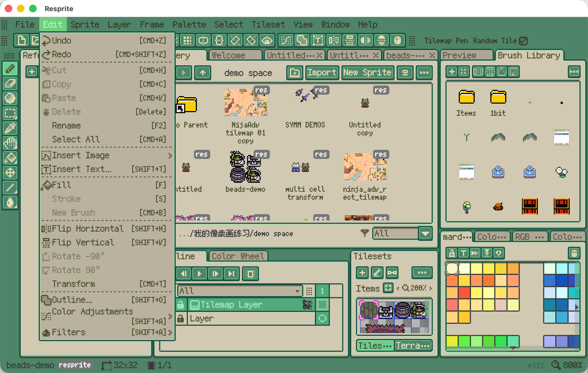This screenshot has height=373, width=588.
Task: Select the bright red palette swatch
Action: pos(464,293)
